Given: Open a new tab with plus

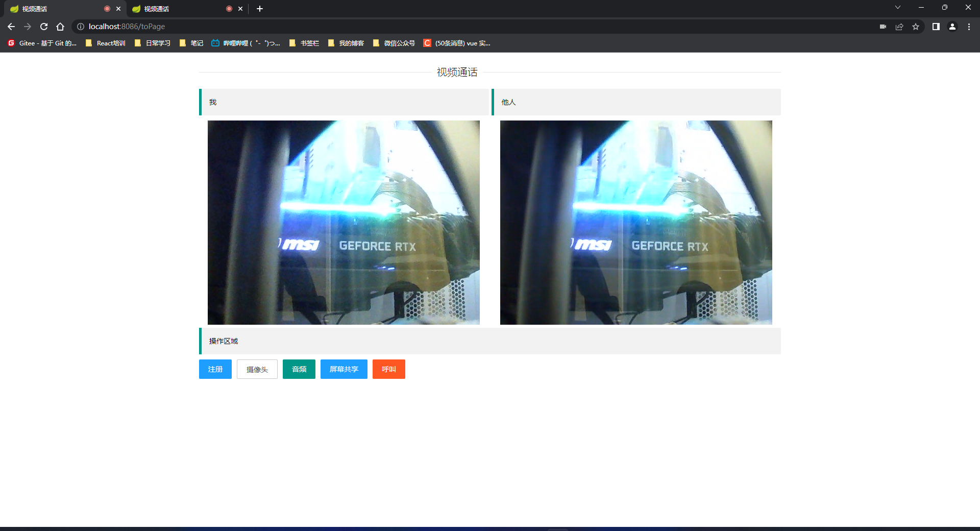Looking at the screenshot, I should (260, 9).
